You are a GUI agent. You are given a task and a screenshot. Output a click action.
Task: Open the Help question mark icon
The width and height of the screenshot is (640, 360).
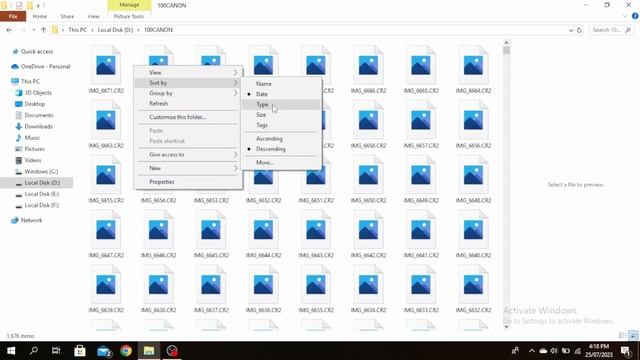pos(635,16)
